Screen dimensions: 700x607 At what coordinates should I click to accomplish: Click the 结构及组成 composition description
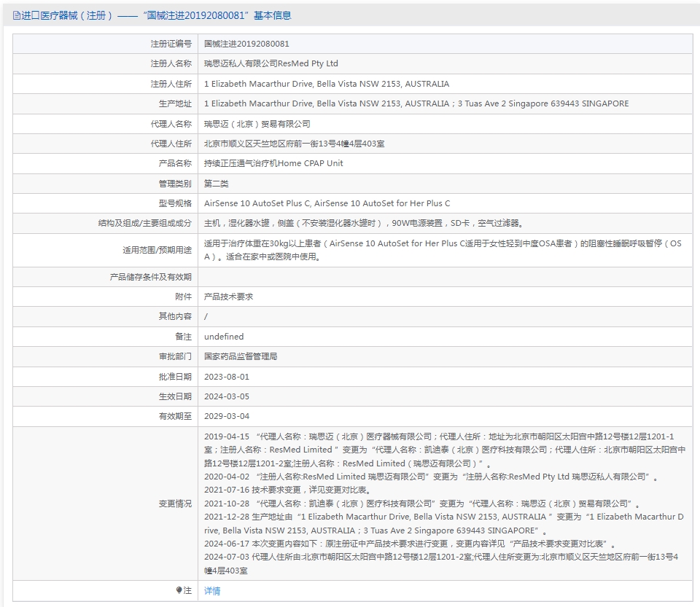[363, 223]
